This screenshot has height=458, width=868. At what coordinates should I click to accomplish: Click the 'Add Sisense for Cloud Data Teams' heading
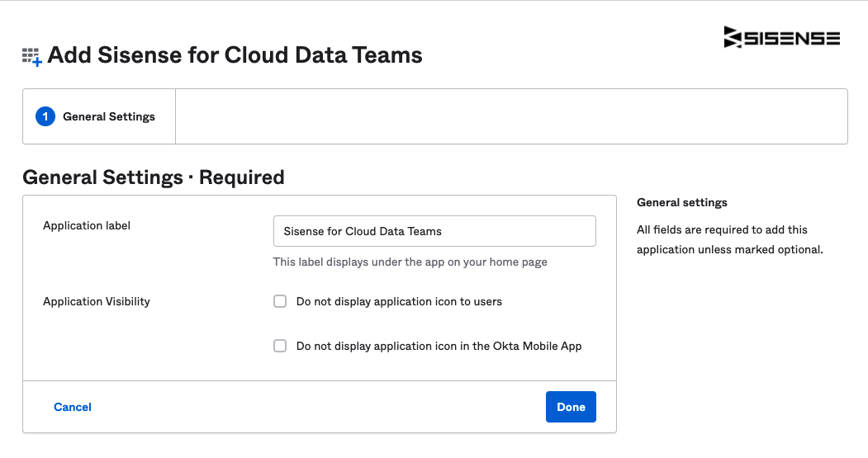[235, 55]
